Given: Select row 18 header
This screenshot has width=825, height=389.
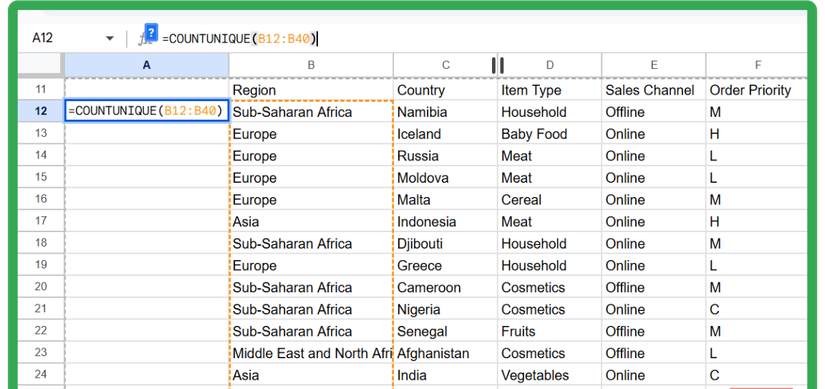Looking at the screenshot, I should tap(41, 243).
